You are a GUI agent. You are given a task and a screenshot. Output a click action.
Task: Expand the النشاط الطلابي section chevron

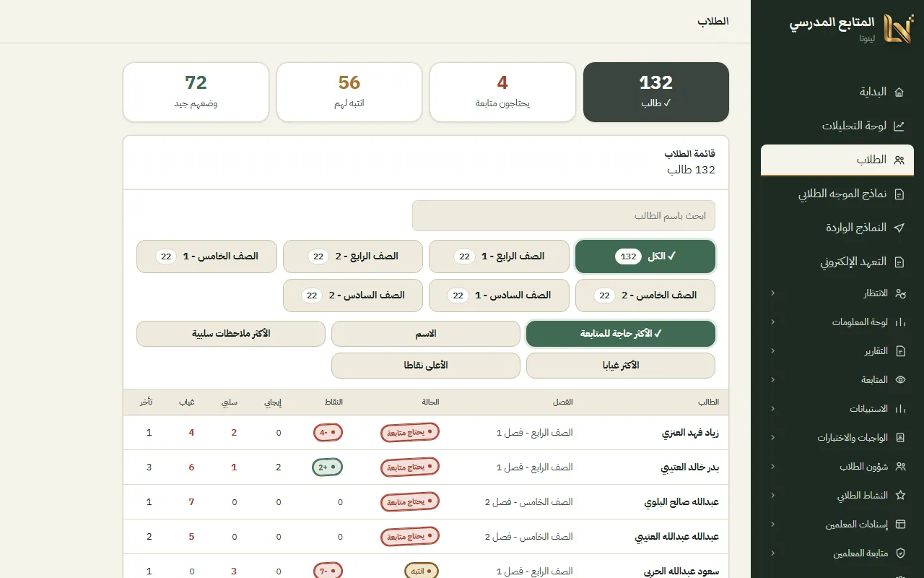(x=772, y=496)
